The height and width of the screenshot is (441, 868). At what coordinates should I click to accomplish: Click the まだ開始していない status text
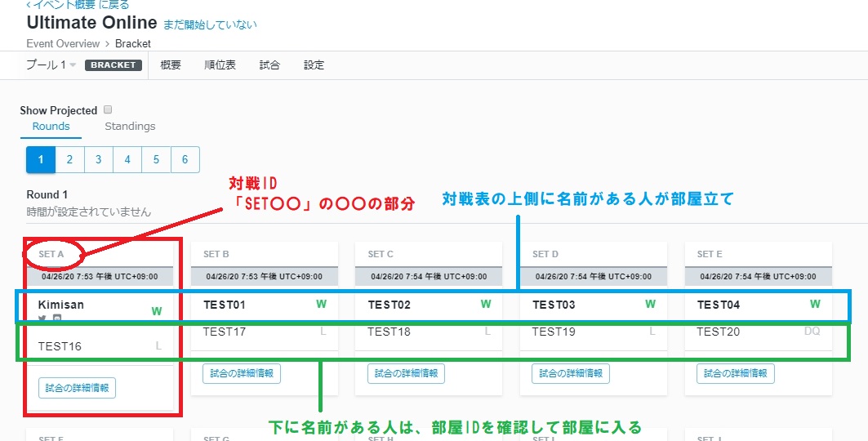(210, 24)
